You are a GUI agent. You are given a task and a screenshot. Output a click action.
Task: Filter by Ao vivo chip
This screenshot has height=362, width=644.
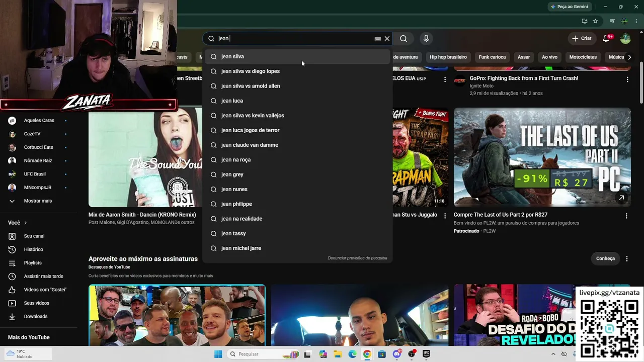click(x=549, y=57)
